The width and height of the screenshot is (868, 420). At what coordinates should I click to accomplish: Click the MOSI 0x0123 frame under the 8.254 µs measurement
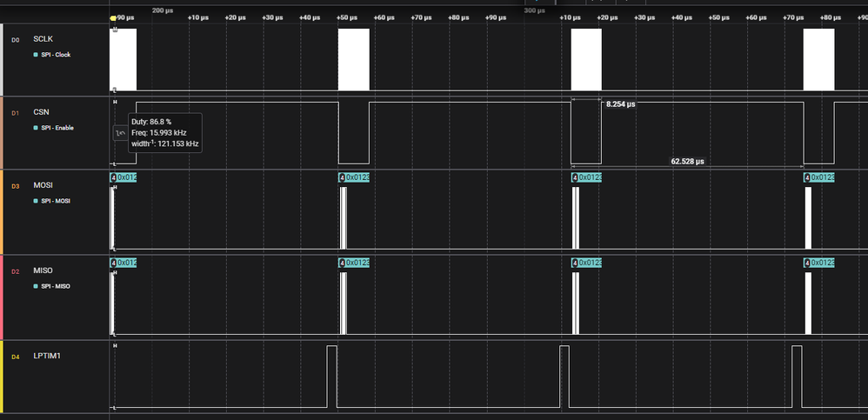tap(587, 177)
